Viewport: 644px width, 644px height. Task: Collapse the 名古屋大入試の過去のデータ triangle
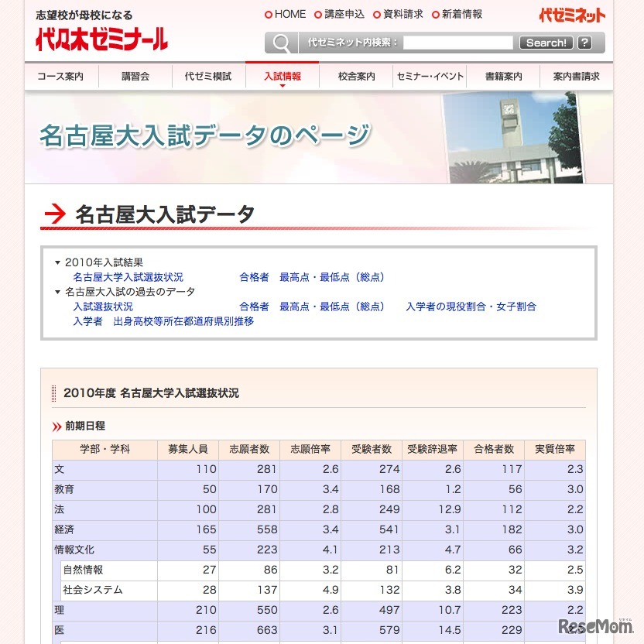57,292
